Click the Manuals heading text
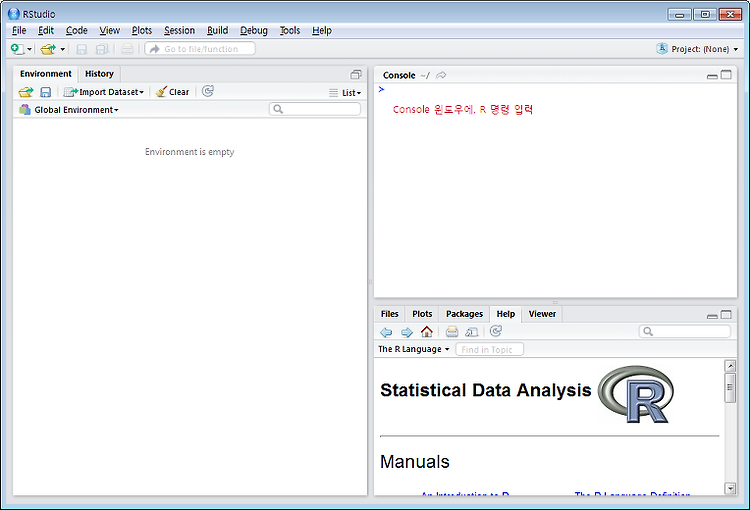Screen dimensions: 750x510 415,462
